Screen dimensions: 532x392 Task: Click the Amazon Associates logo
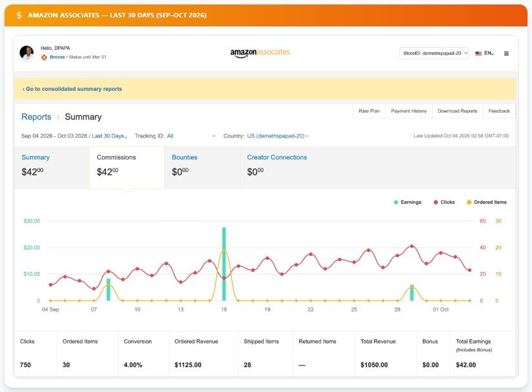coord(260,53)
